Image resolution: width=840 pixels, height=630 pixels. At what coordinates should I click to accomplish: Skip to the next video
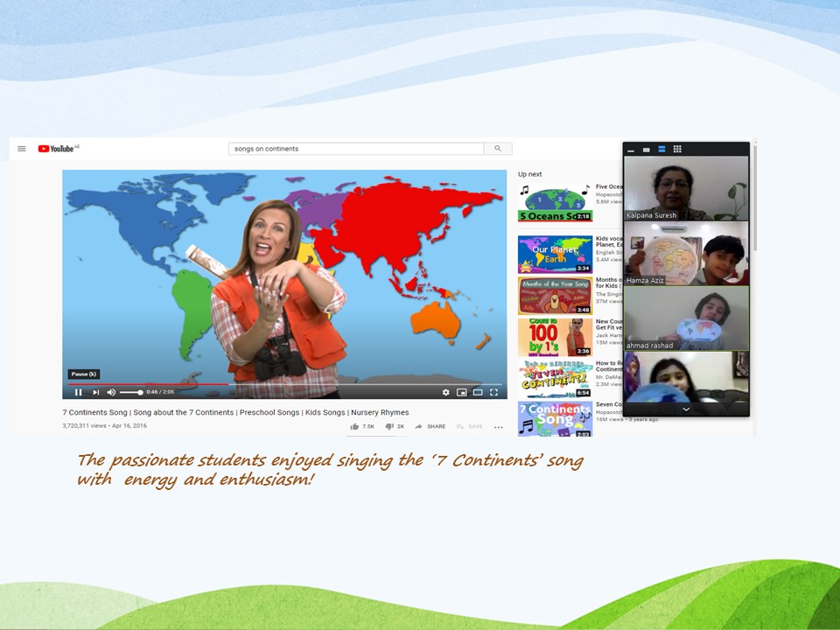click(x=95, y=392)
